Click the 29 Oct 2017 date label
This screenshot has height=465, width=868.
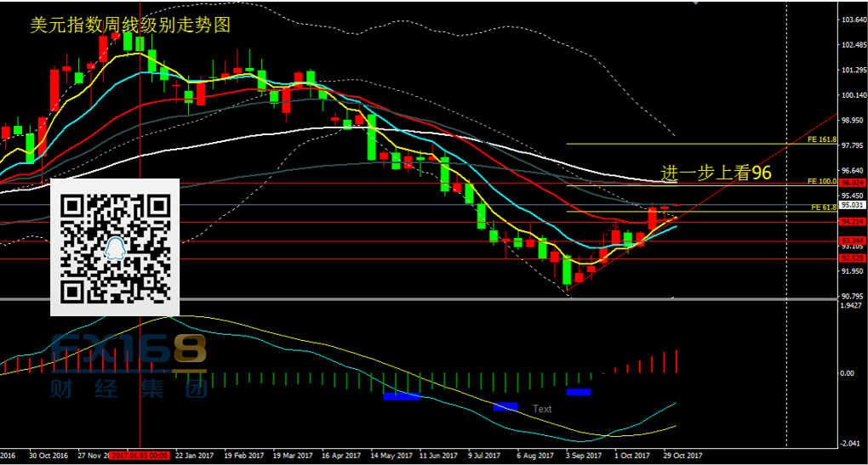pos(682,455)
